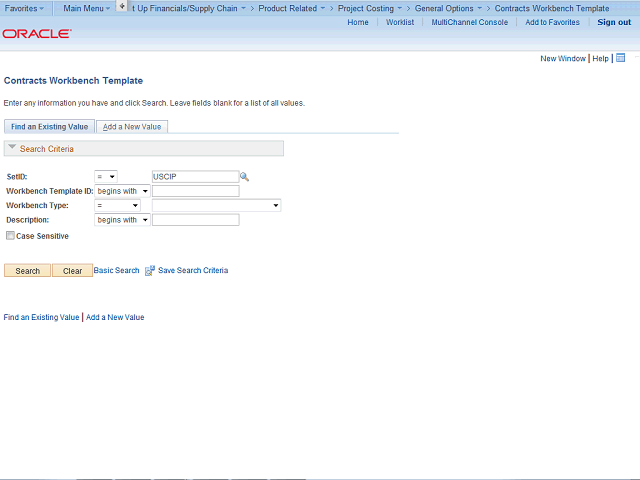Click the Save Search Criteria link
The height and width of the screenshot is (480, 640).
(193, 270)
